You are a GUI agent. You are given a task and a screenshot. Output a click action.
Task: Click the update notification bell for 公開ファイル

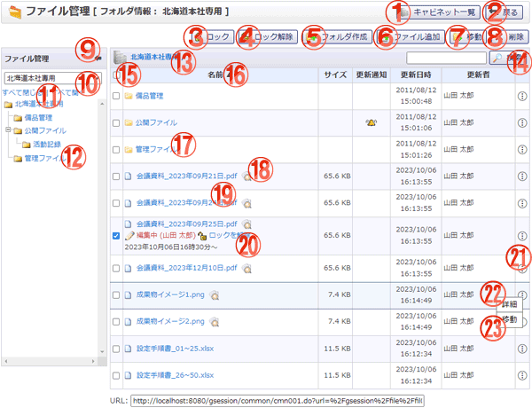(372, 122)
